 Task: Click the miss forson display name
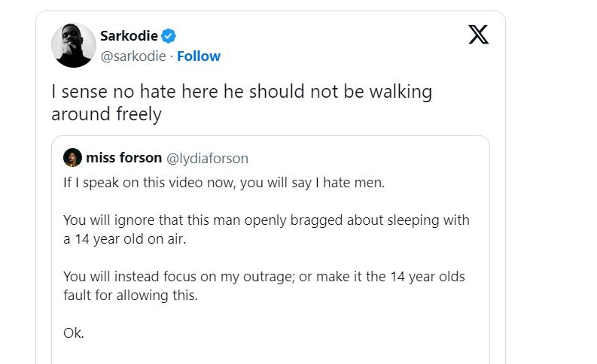[x=124, y=158]
